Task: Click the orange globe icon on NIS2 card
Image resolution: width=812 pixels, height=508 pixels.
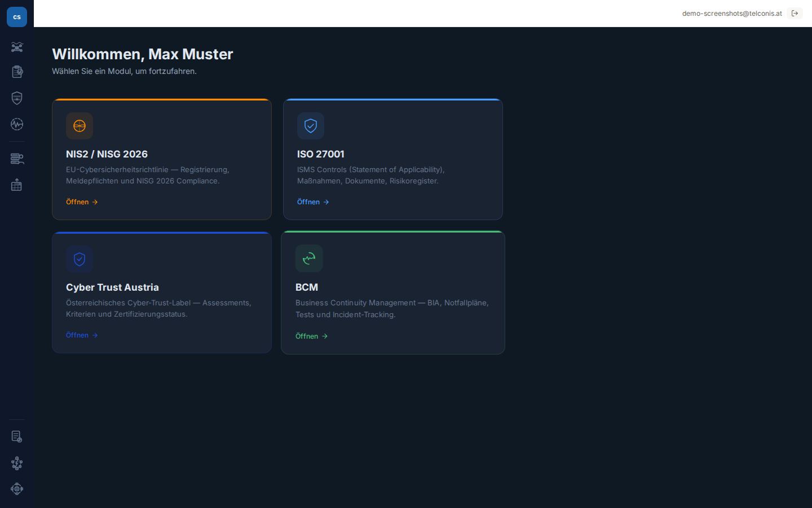Action: (x=80, y=126)
